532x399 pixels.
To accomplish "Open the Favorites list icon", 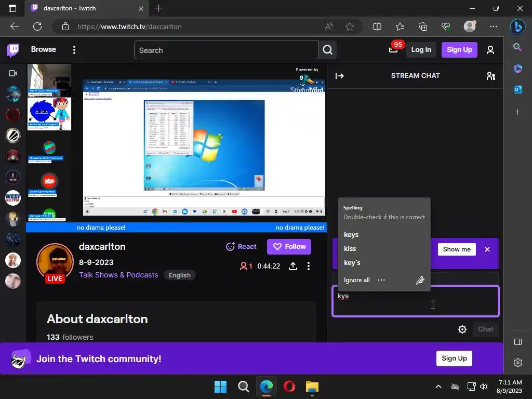I will pyautogui.click(x=400, y=26).
